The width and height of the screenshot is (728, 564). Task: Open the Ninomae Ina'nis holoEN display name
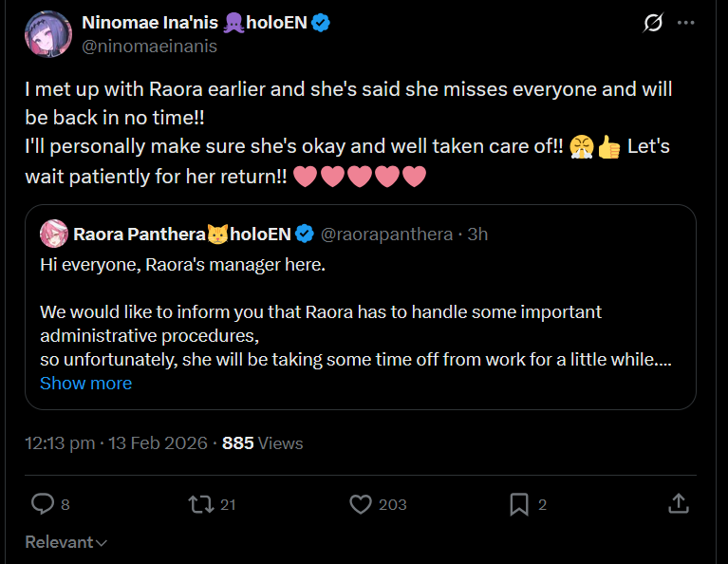click(x=195, y=22)
